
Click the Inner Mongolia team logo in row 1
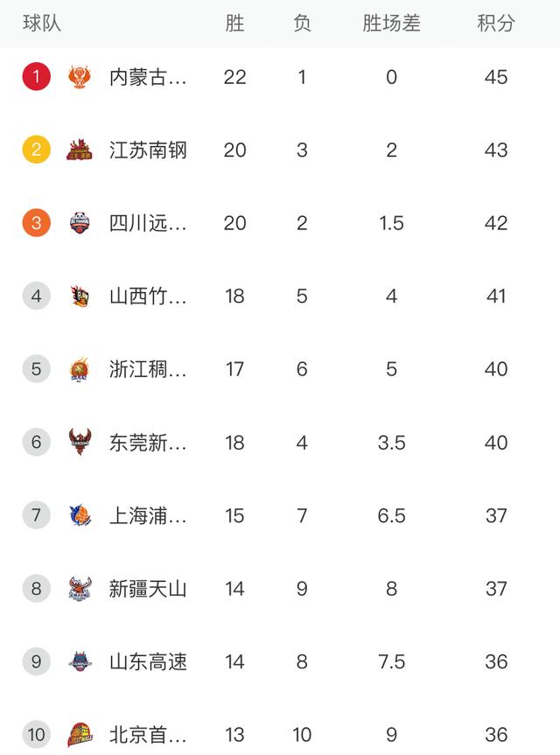click(x=80, y=77)
